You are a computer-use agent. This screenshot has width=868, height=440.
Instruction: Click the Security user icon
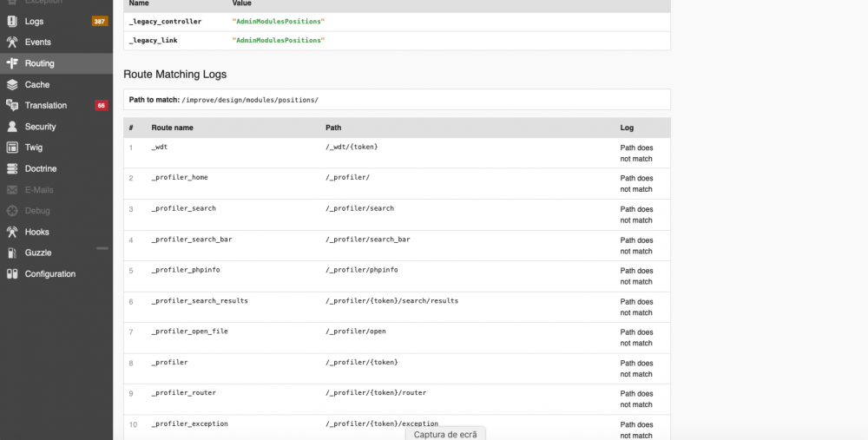pyautogui.click(x=12, y=127)
